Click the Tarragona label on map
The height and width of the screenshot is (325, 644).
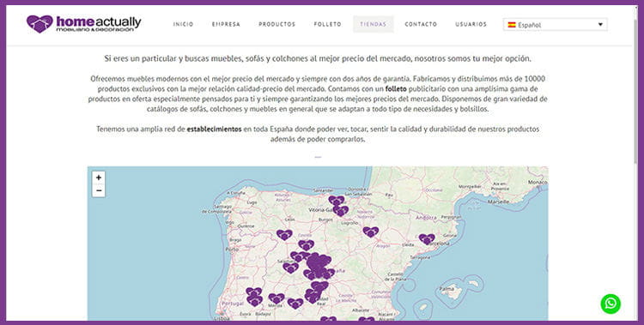tap(420, 258)
